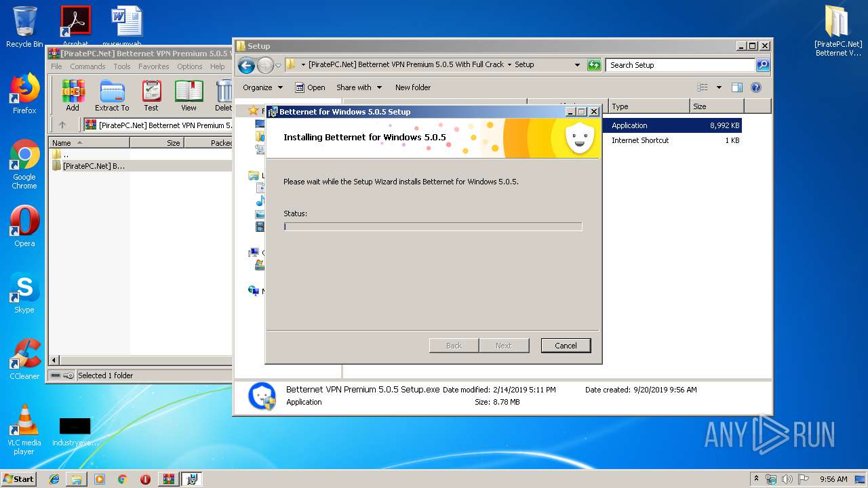Open Windows Media Player taskbar icon

pos(100,479)
